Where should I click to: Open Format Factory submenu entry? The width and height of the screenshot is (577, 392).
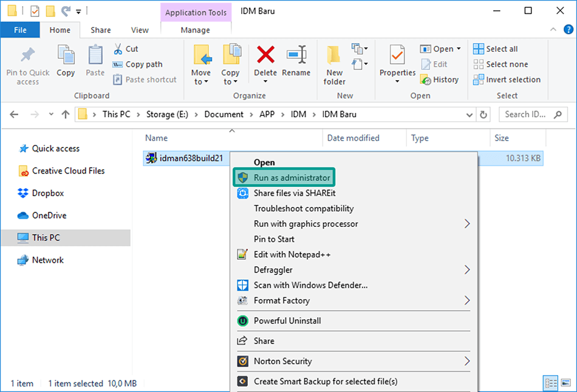coord(354,301)
